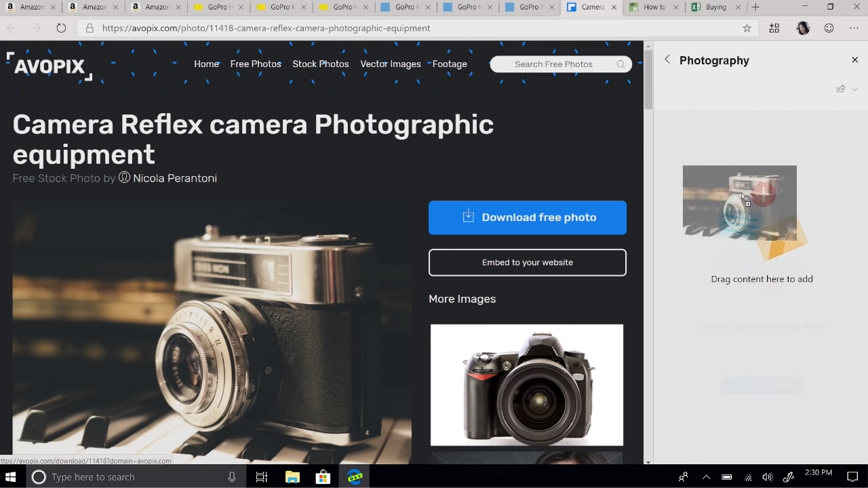
Task: Click the Search Free Photos field
Action: click(553, 64)
